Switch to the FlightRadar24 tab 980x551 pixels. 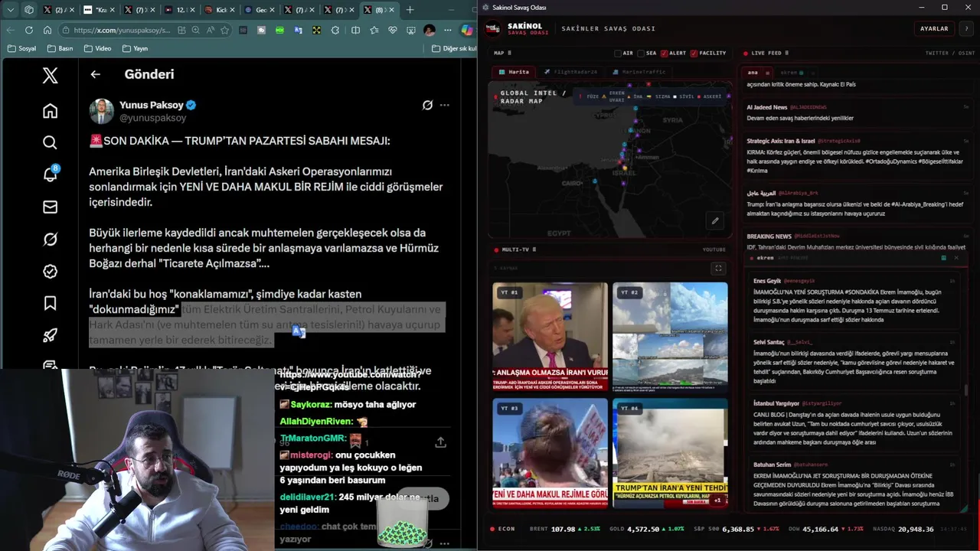pyautogui.click(x=570, y=72)
